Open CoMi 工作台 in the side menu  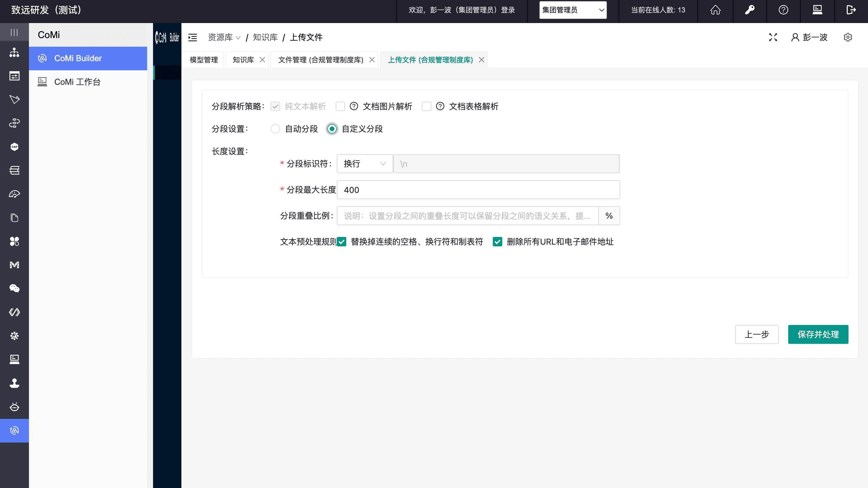point(88,82)
